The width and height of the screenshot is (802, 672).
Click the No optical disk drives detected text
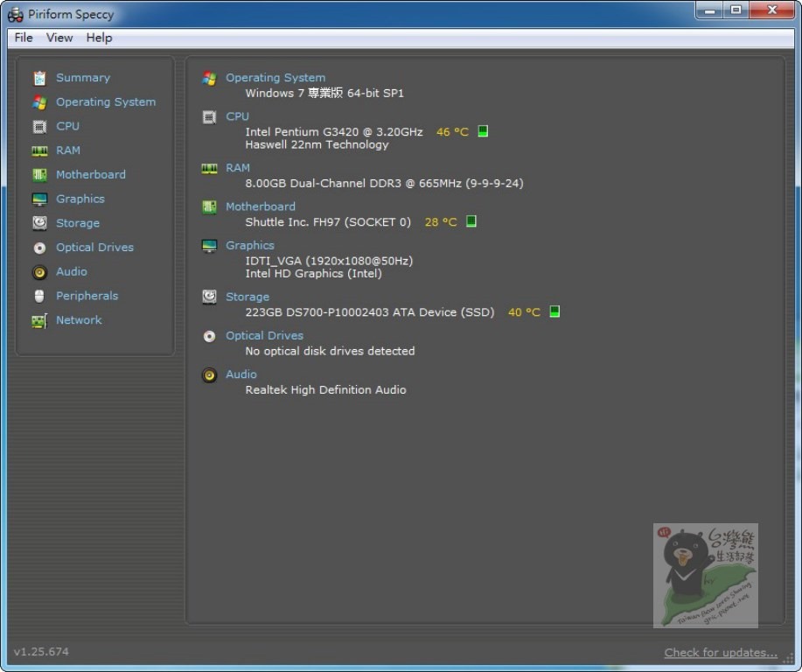pos(330,351)
